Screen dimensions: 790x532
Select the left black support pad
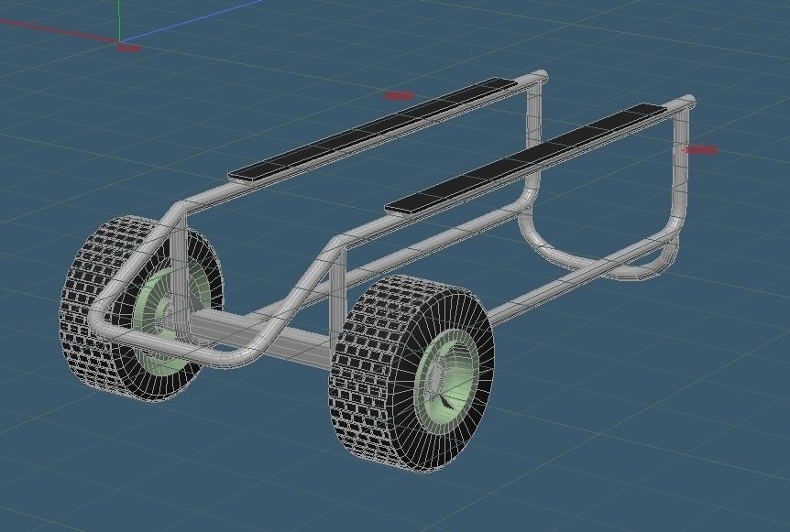[x=373, y=129]
